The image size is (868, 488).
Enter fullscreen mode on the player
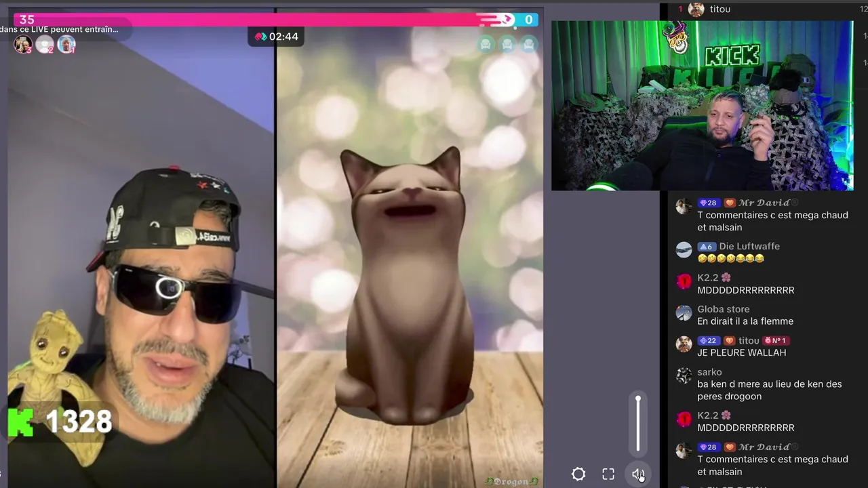(608, 474)
